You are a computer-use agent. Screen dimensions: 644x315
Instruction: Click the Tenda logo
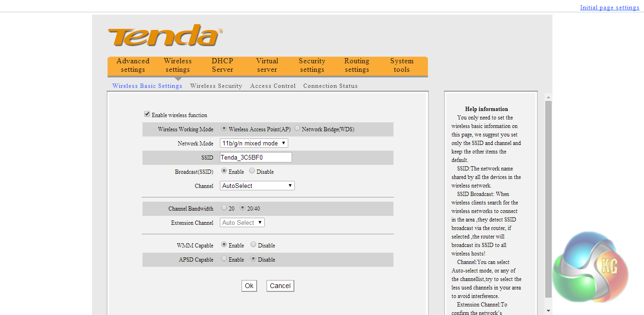click(x=165, y=35)
